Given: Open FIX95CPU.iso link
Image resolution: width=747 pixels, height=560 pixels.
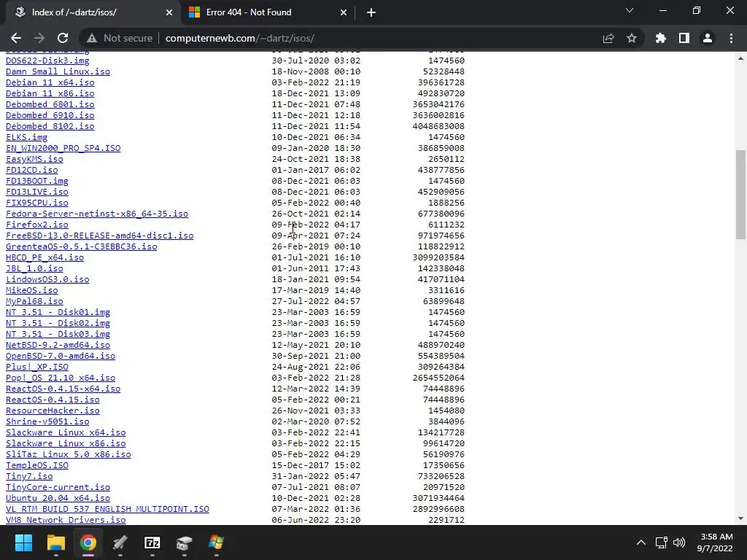Looking at the screenshot, I should (x=36, y=203).
